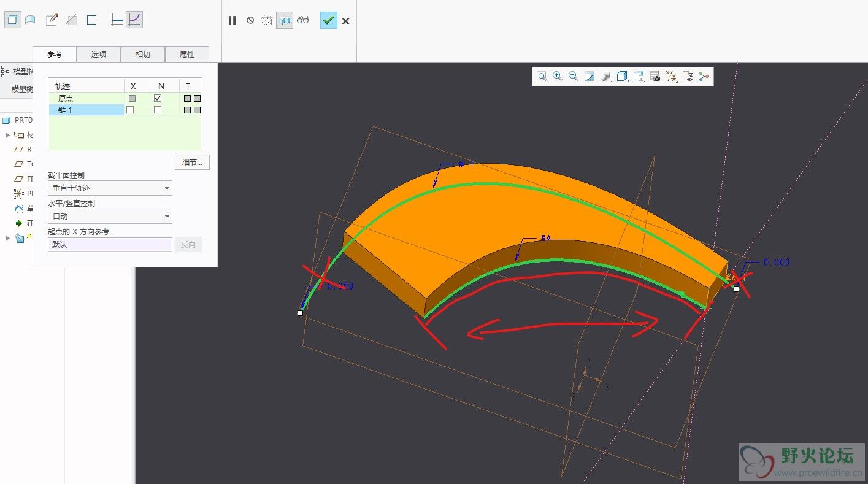Open the view manager dropdown icon
The width and height of the screenshot is (868, 484).
pyautogui.click(x=639, y=76)
